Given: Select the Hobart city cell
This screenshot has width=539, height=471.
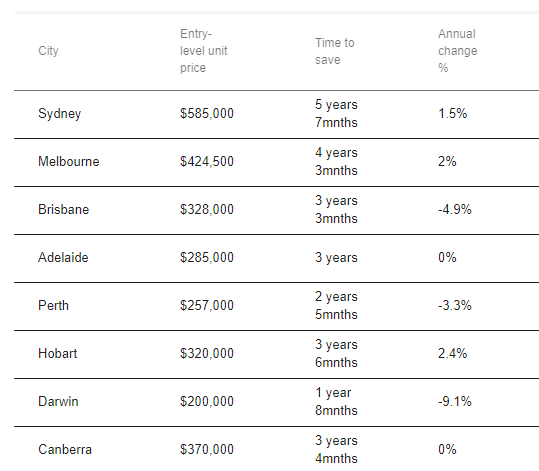Looking at the screenshot, I should click(58, 353).
